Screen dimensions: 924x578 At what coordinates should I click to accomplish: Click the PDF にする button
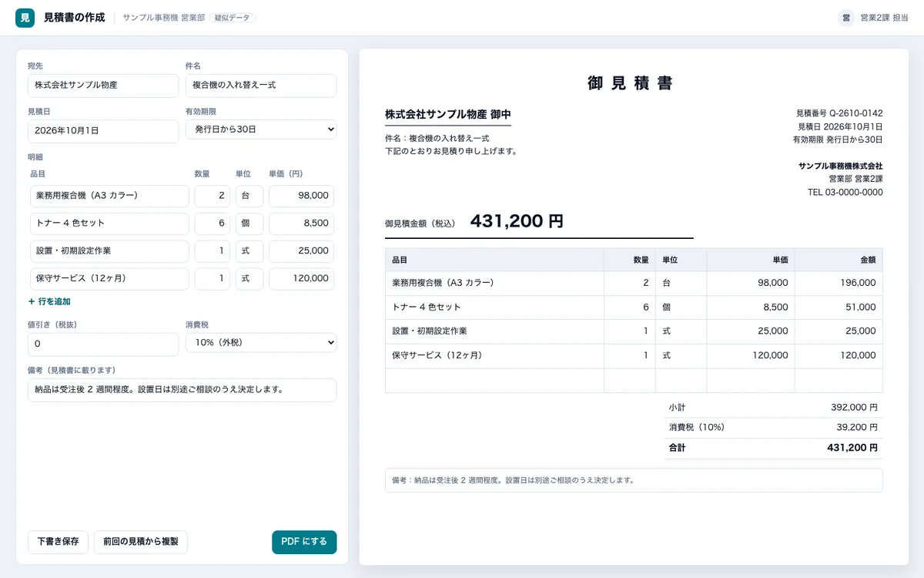[304, 542]
